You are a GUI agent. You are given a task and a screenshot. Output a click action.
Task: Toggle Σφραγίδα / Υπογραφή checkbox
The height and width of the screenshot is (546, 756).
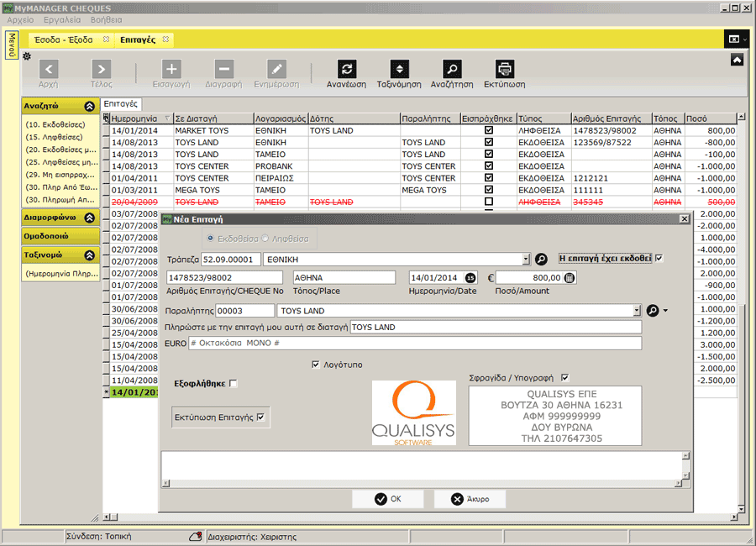(x=565, y=378)
